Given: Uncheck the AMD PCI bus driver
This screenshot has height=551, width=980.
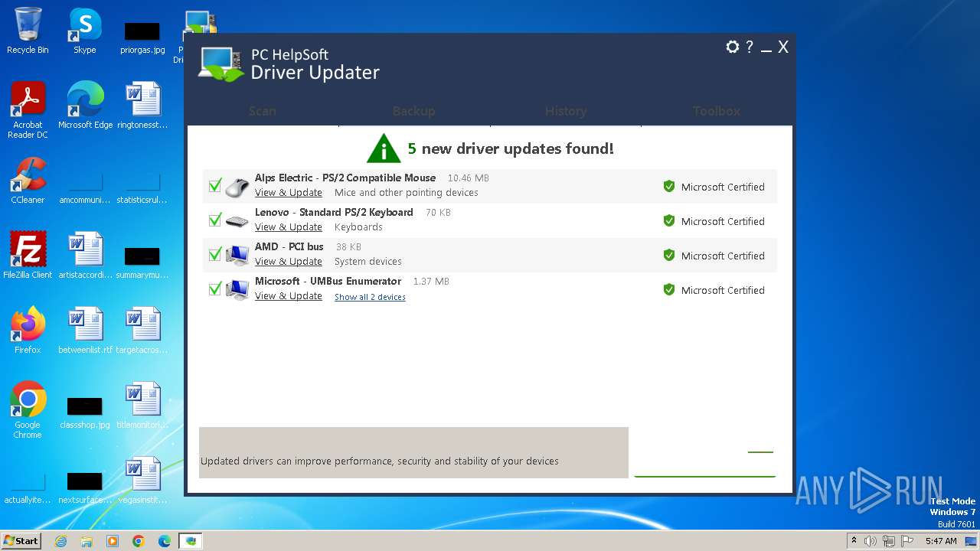Looking at the screenshot, I should coord(215,255).
